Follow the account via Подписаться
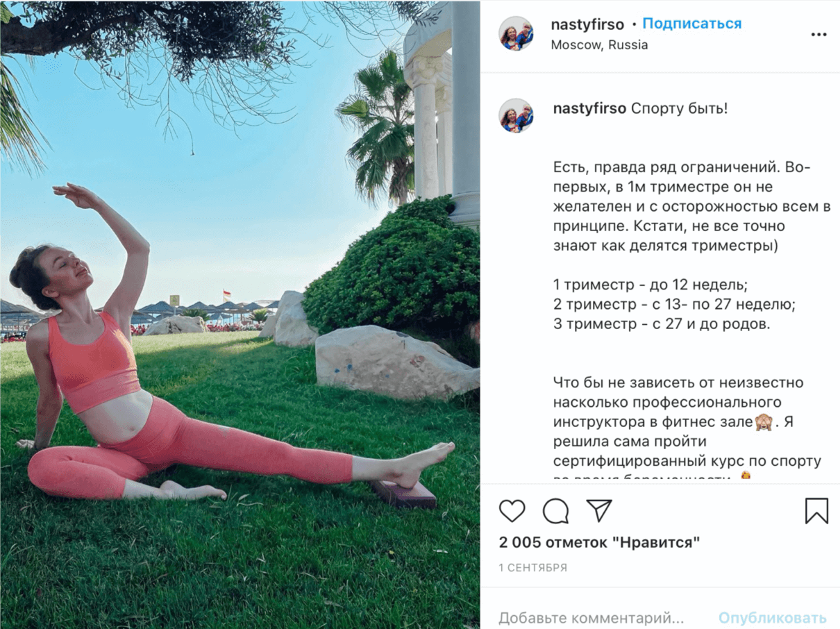Screen dimensions: 840x629 [x=691, y=24]
